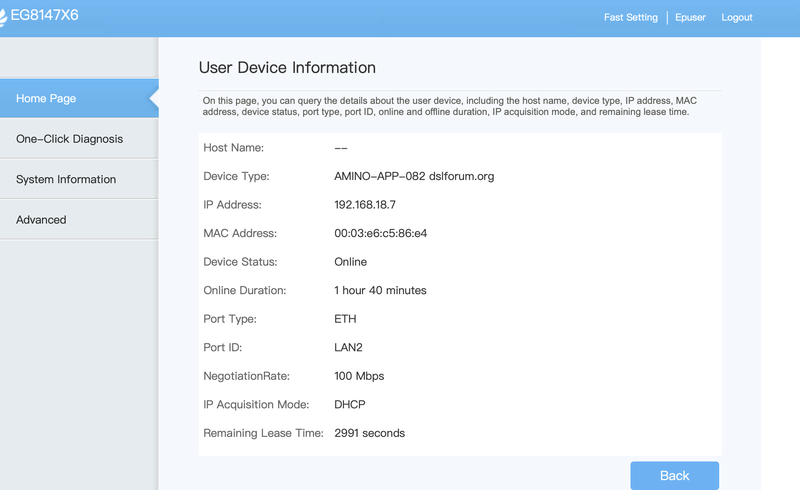
Task: Click the MAC address value 00:03:e6:c5:86:e4
Action: [x=385, y=233]
